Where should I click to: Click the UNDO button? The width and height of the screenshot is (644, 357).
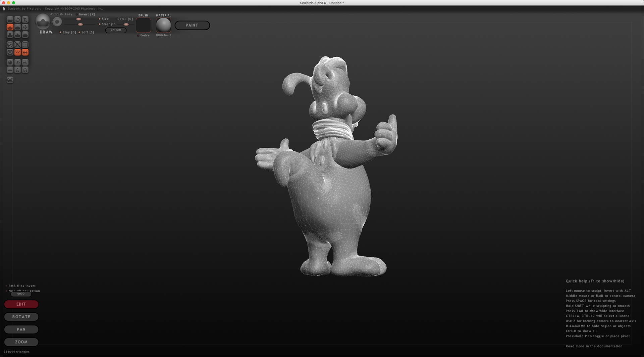(21, 294)
